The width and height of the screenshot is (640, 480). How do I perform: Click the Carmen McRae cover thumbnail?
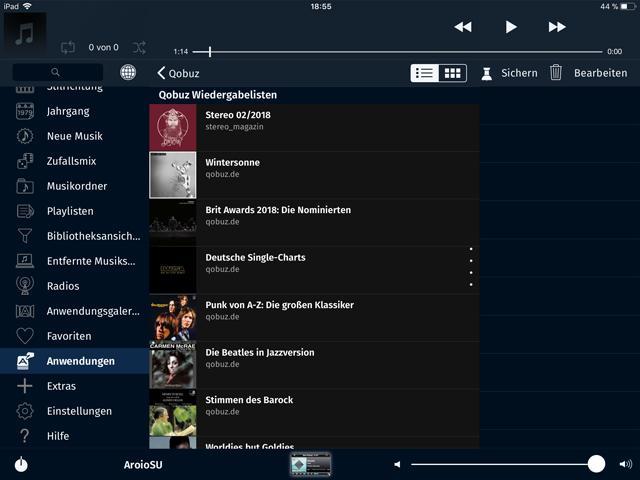(x=173, y=365)
